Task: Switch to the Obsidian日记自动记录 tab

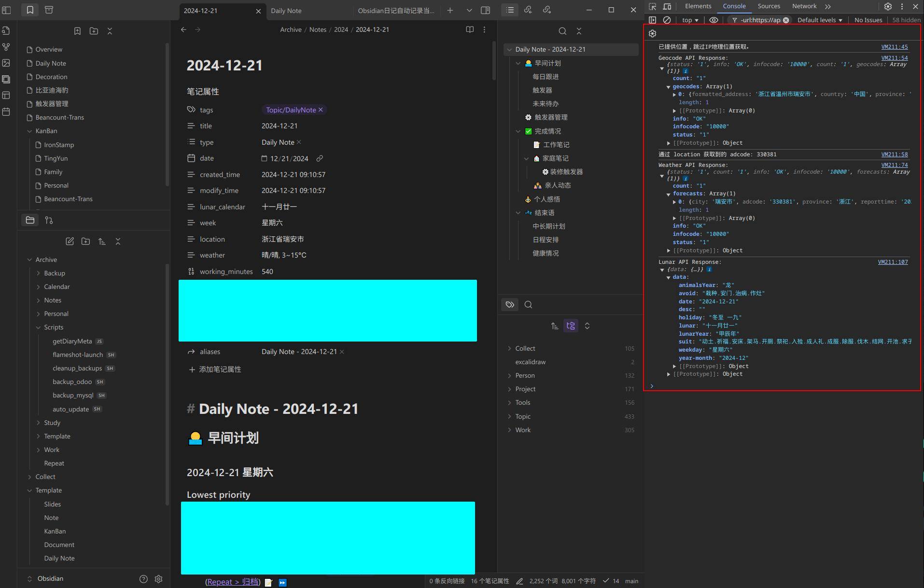Action: pos(396,11)
